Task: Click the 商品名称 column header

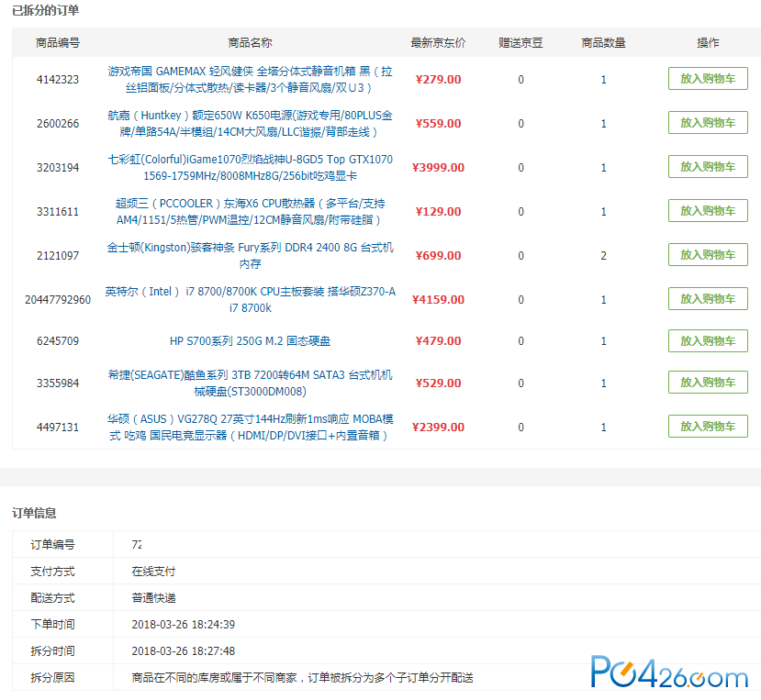Action: coord(250,43)
